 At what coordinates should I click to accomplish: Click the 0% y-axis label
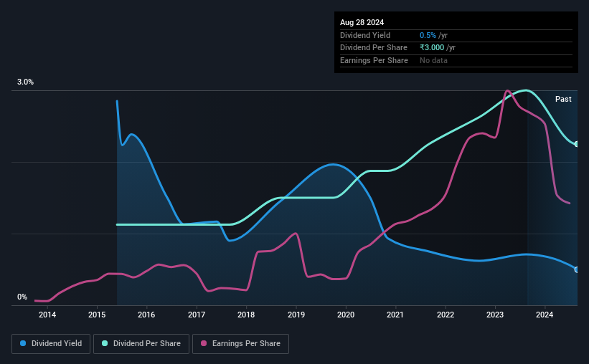click(22, 297)
